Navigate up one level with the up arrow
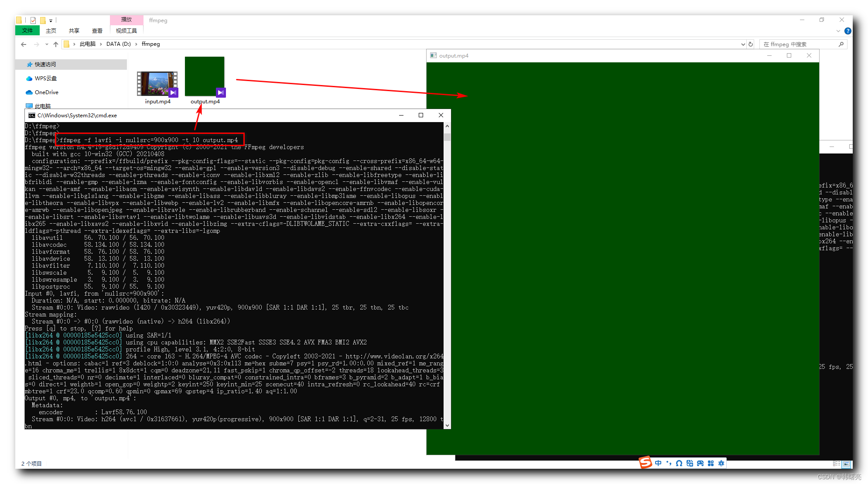The image size is (868, 484). point(56,44)
